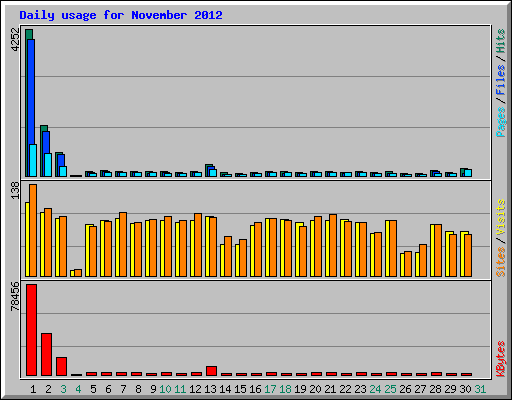Screen dimensions: 512x400
Task: Click the red KBytes bar for day 1
Action: tap(31, 330)
